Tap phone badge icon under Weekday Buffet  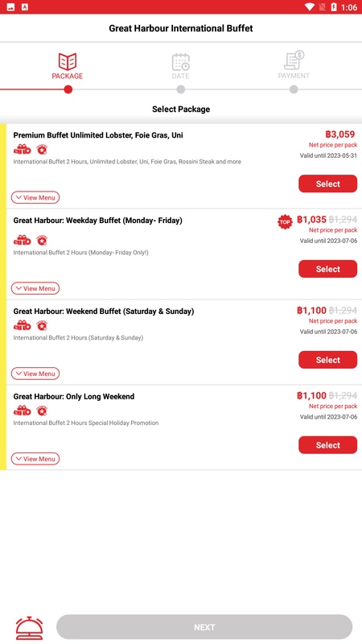pos(42,240)
